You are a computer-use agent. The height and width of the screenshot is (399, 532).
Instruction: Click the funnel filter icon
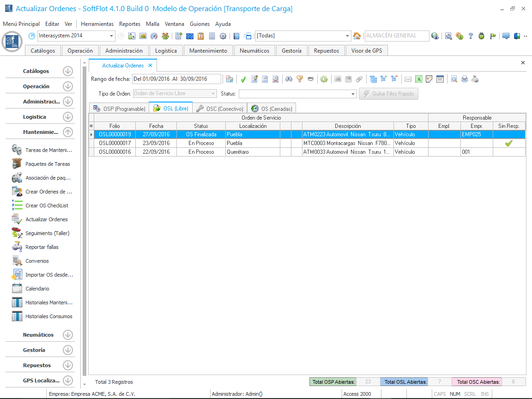[x=300, y=79]
